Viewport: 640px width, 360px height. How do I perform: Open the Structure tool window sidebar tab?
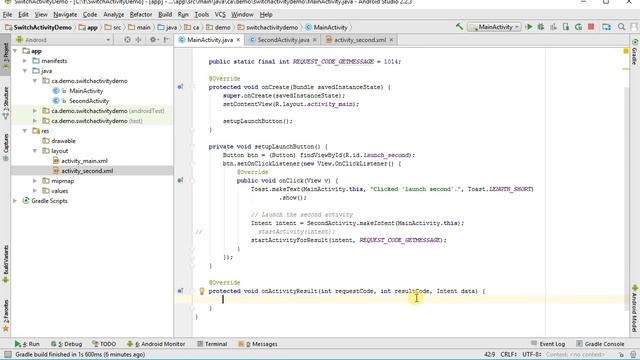pyautogui.click(x=5, y=103)
